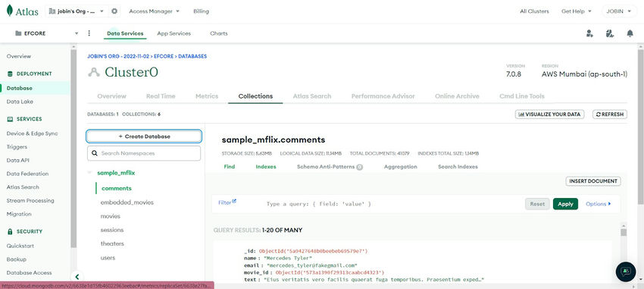Open the chat support bubble

tap(626, 272)
